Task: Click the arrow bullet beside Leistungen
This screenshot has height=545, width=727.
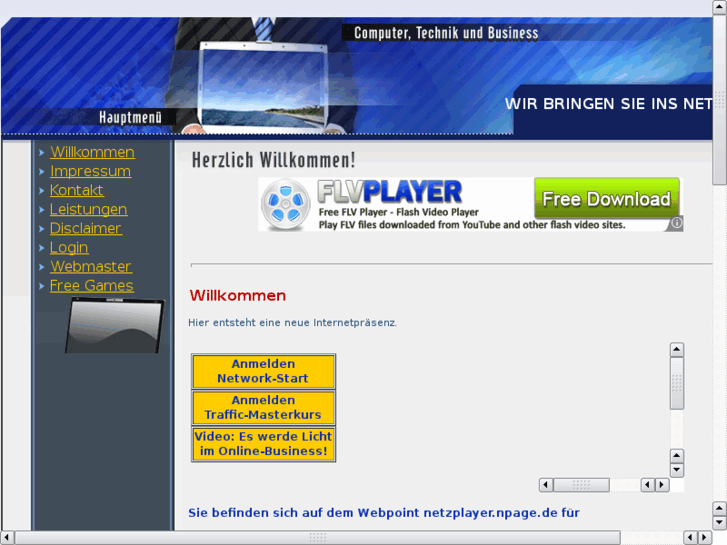Action: 42,210
